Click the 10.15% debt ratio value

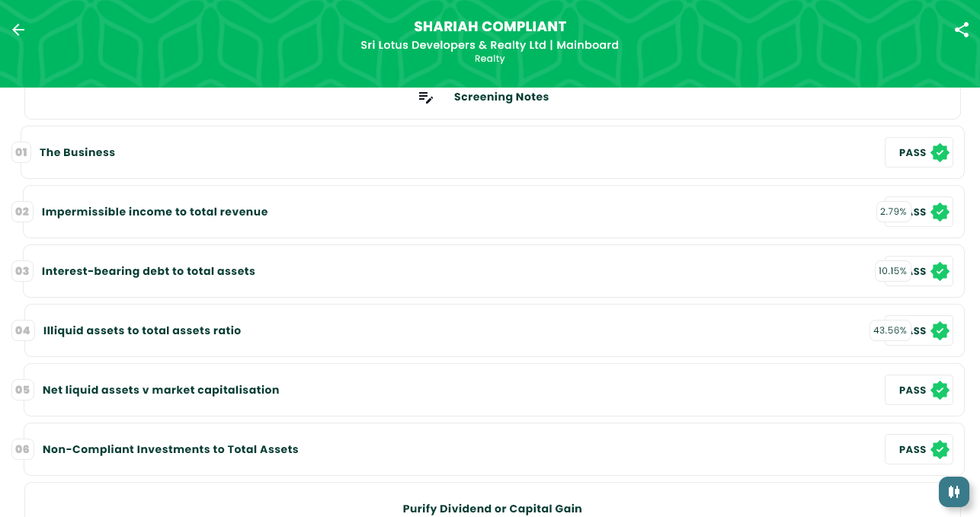pos(892,271)
